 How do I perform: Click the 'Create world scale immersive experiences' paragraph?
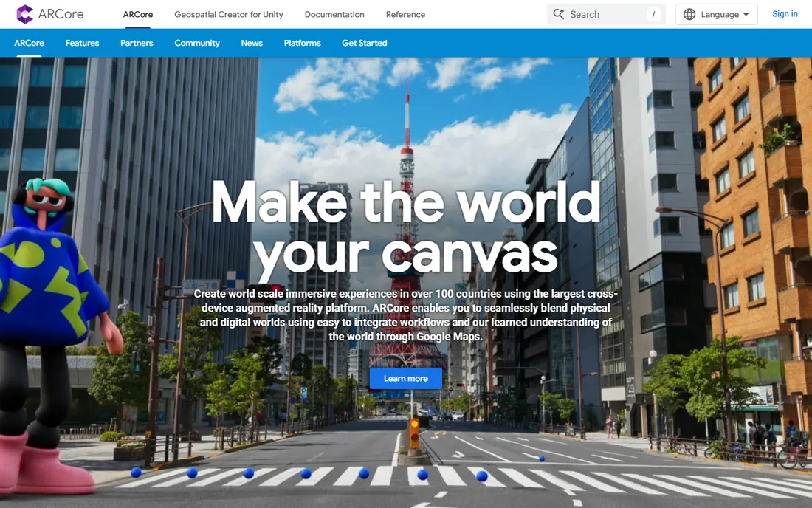pos(406,315)
